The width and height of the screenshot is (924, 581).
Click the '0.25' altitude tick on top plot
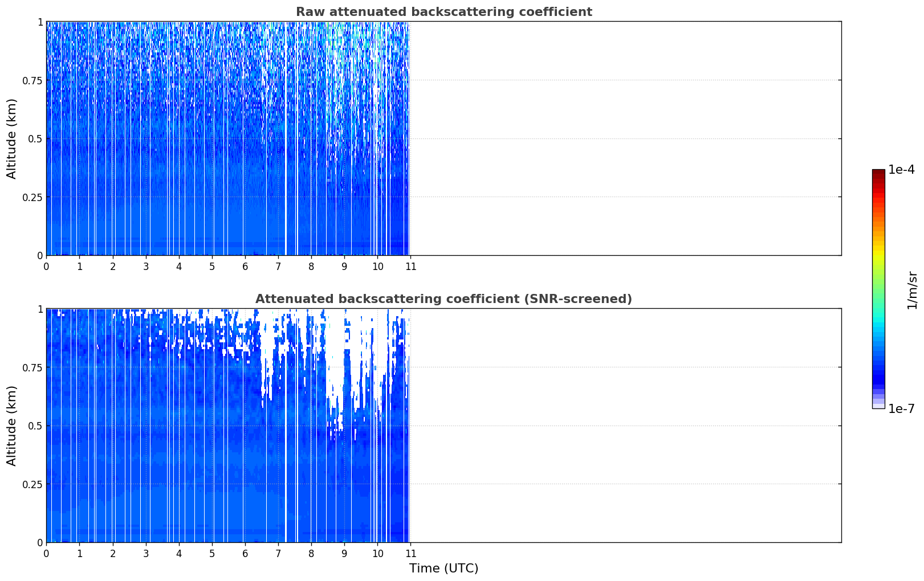tap(32, 198)
